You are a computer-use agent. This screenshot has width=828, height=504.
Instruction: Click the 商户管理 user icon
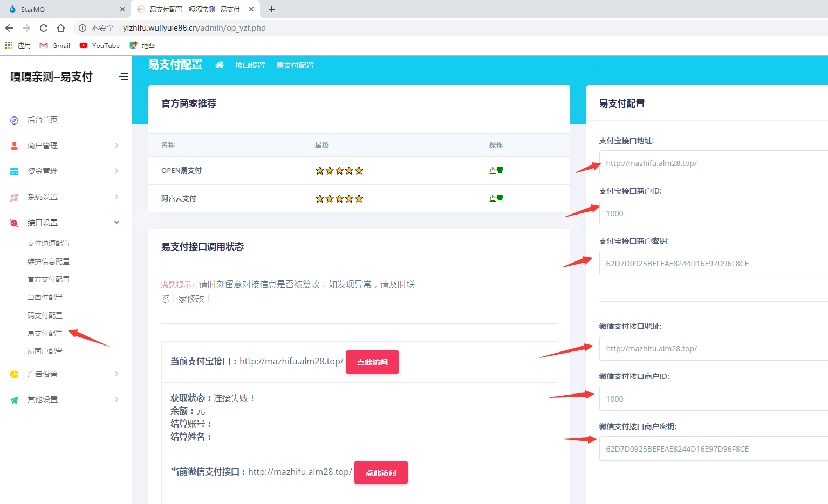pyautogui.click(x=15, y=146)
